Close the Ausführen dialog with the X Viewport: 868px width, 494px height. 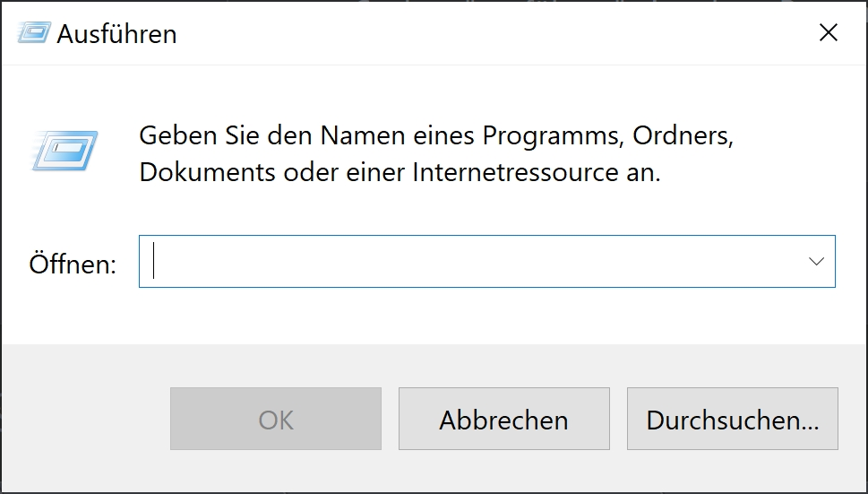pos(829,33)
